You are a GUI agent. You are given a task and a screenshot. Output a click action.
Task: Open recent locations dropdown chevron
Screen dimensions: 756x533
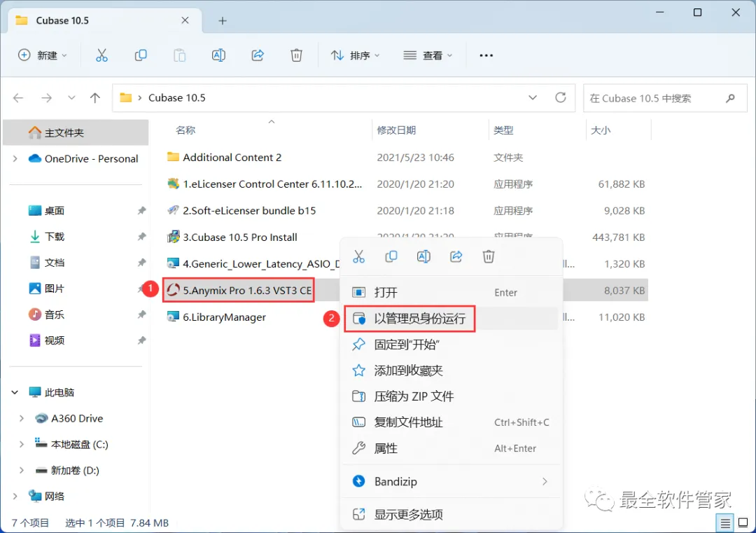tap(71, 98)
